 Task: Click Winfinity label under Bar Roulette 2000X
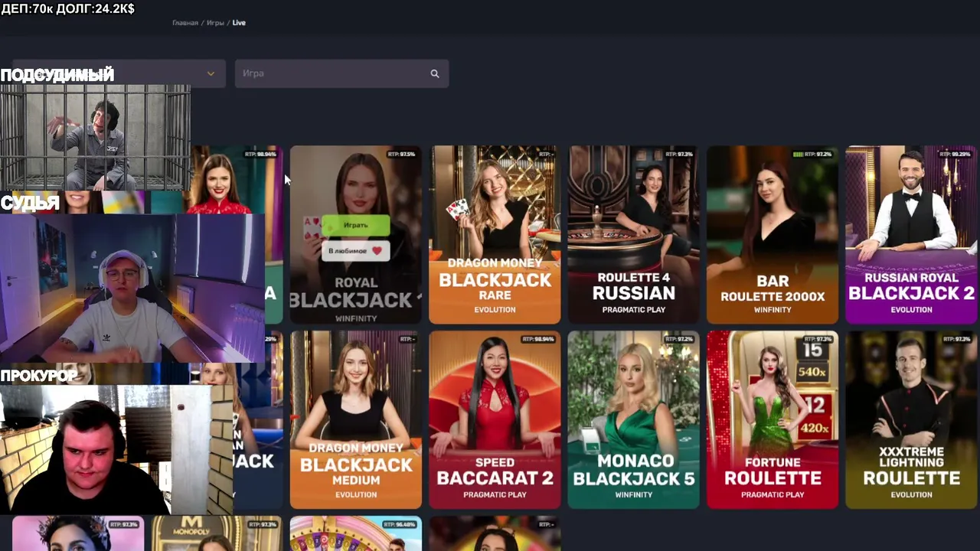point(772,310)
